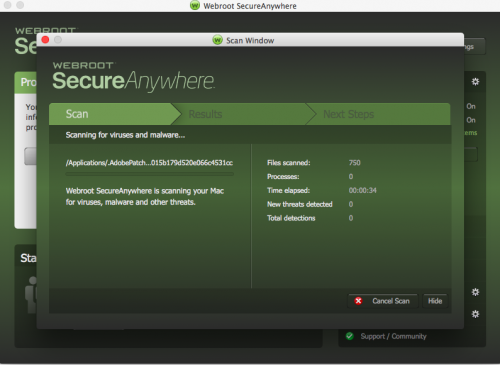Click the scan progress bar under file path

(x=149, y=174)
